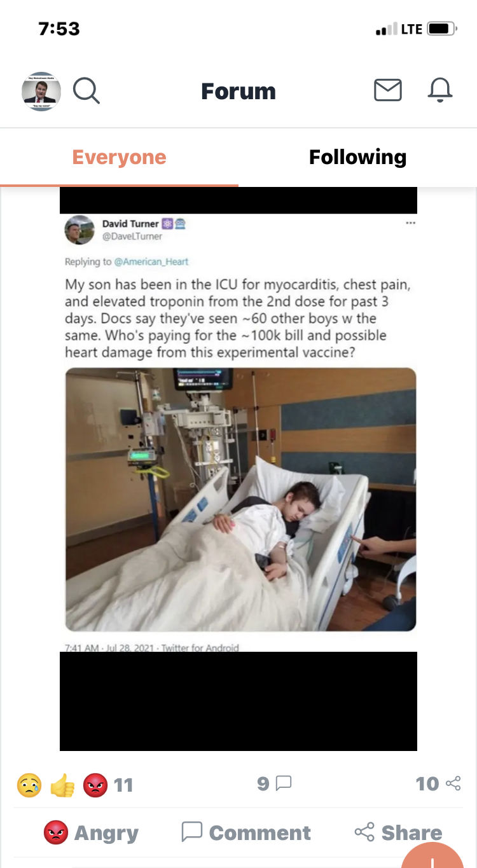Click the thumbs up reaction emoji

[62, 785]
